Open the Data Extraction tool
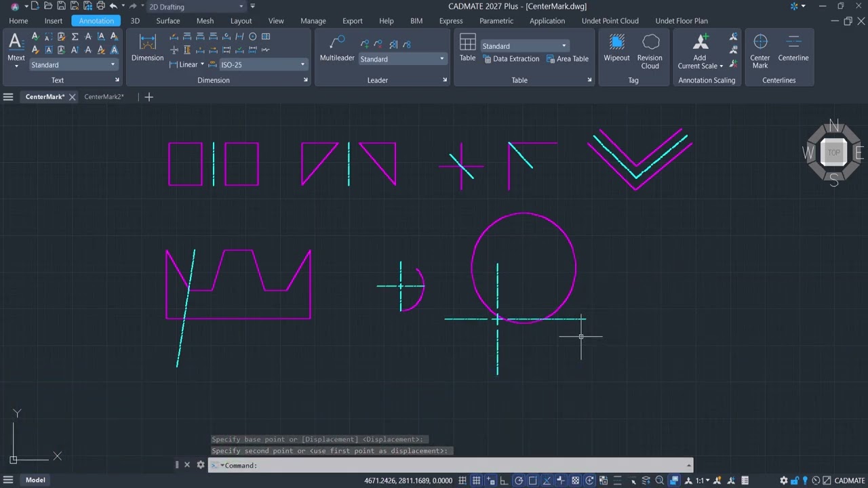The image size is (868, 488). point(511,59)
